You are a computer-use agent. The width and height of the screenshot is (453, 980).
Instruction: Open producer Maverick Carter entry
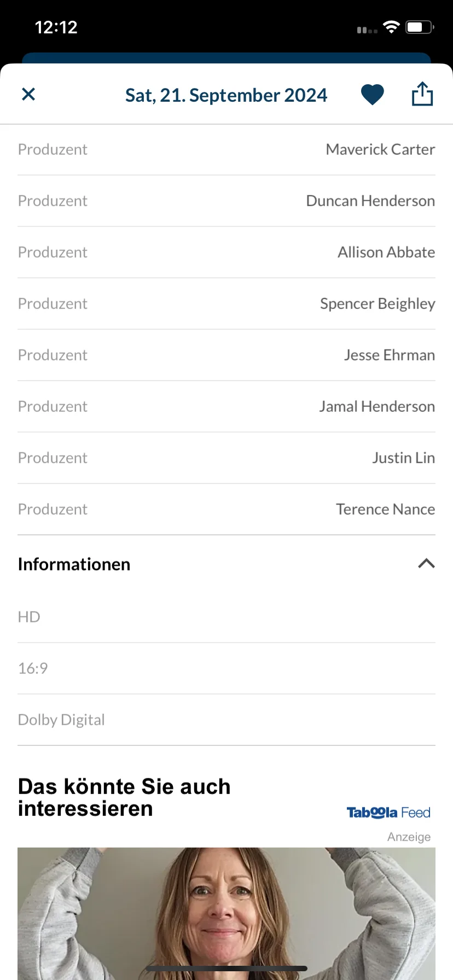coord(226,150)
